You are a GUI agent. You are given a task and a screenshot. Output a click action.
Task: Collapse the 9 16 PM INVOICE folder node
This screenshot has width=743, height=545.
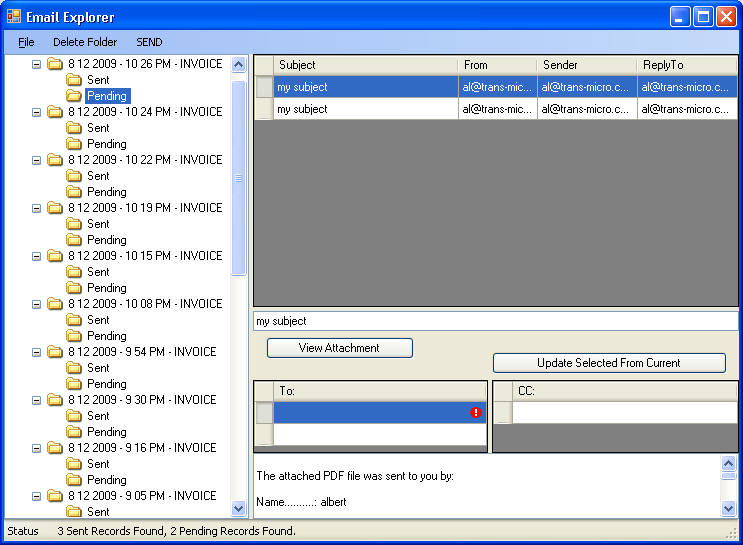pos(36,448)
